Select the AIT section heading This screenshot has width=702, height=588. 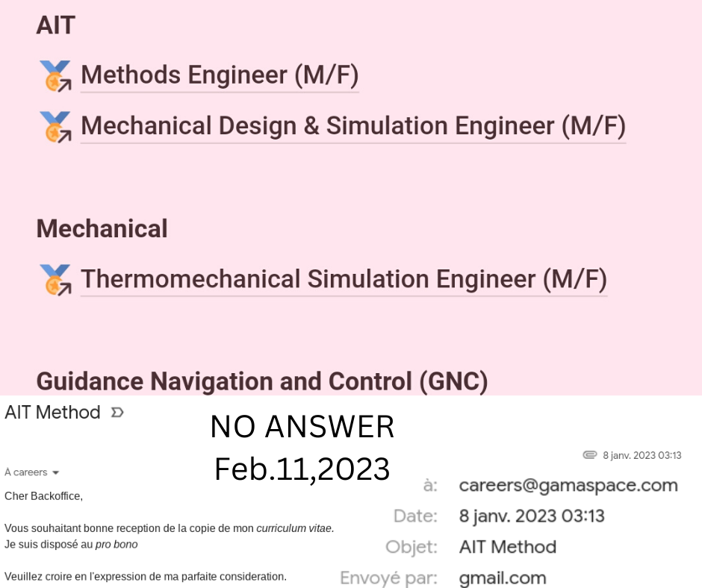(55, 25)
